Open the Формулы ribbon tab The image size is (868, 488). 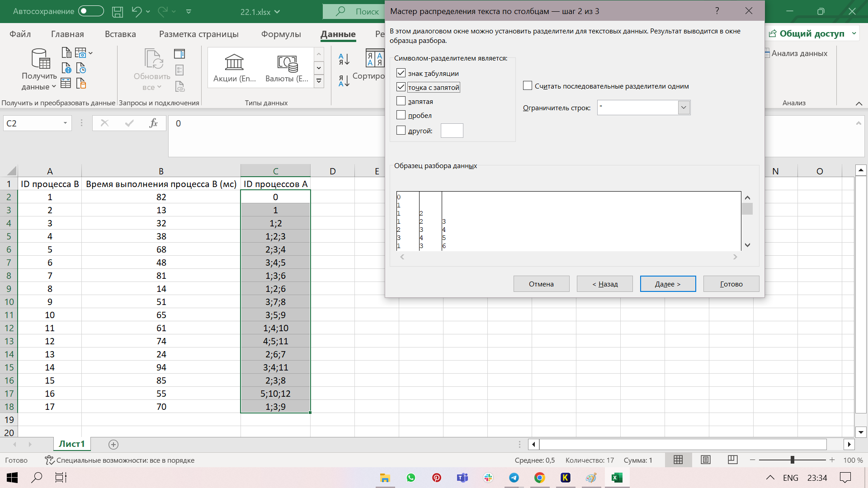(x=281, y=34)
